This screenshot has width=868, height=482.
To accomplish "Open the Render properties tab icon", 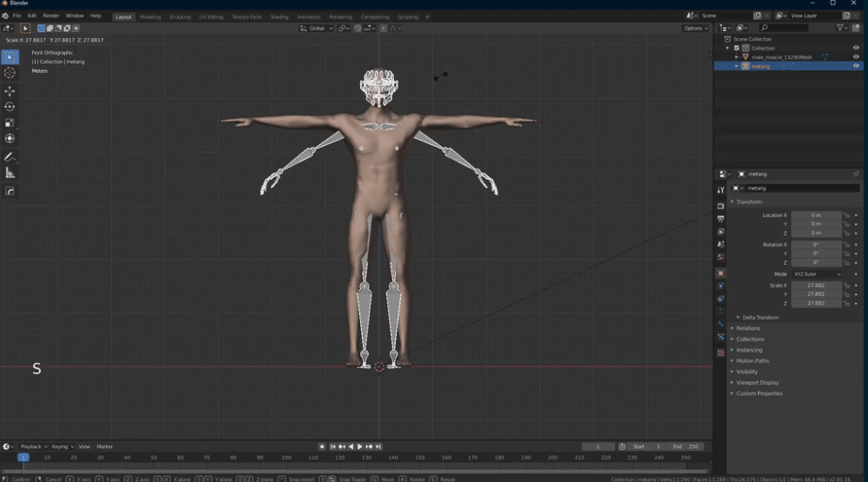I will pos(720,206).
